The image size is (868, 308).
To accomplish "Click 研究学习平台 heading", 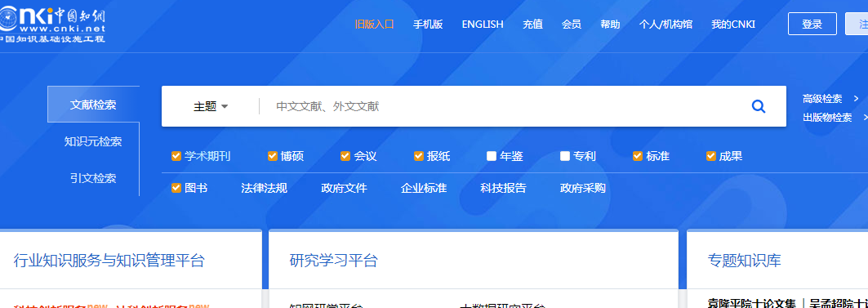I will [x=334, y=261].
